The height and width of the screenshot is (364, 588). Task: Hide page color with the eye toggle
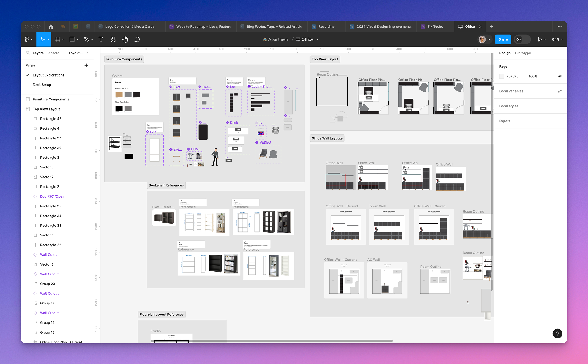coord(560,76)
